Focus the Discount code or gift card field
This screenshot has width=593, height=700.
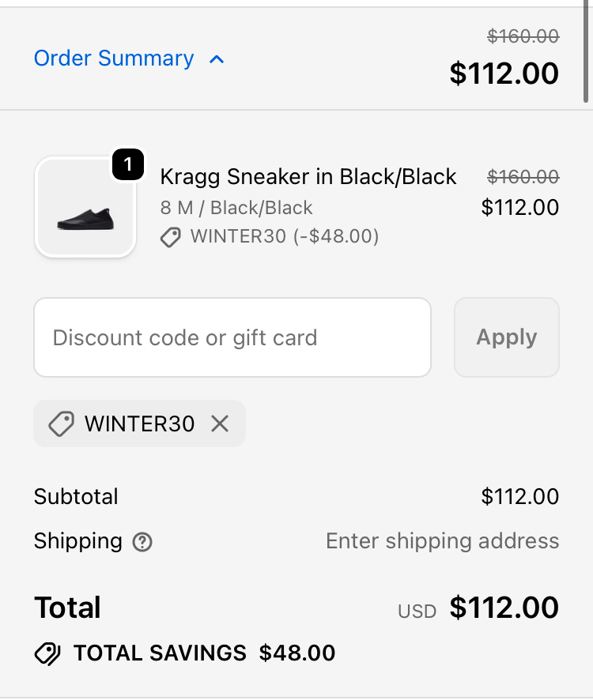point(232,337)
